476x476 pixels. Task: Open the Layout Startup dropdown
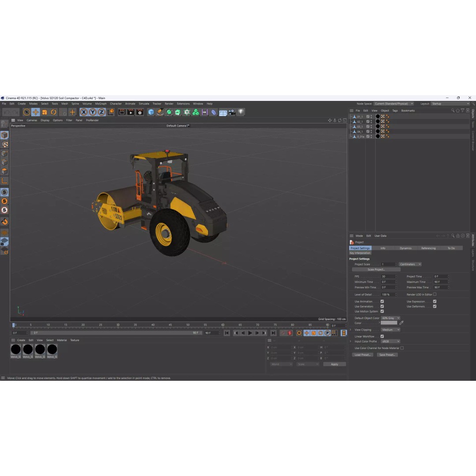(x=450, y=104)
